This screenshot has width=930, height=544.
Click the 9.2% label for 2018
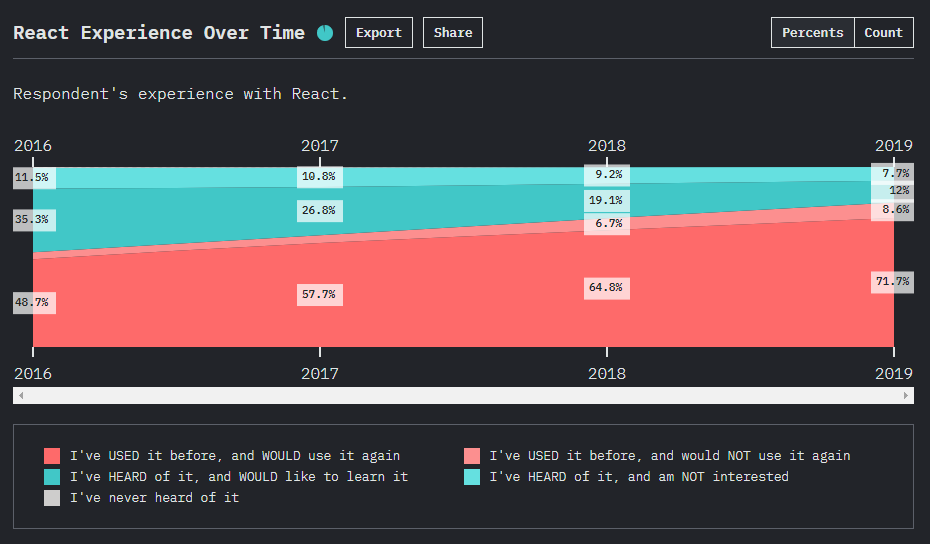607,174
